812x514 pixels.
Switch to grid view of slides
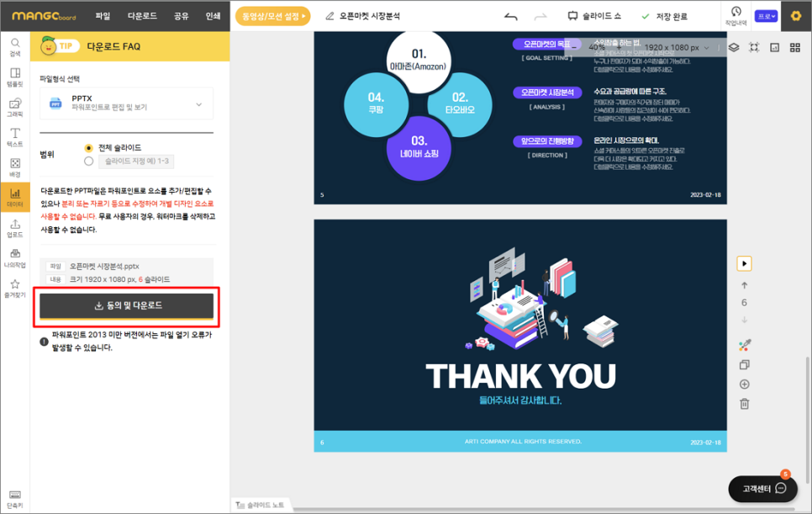[795, 48]
